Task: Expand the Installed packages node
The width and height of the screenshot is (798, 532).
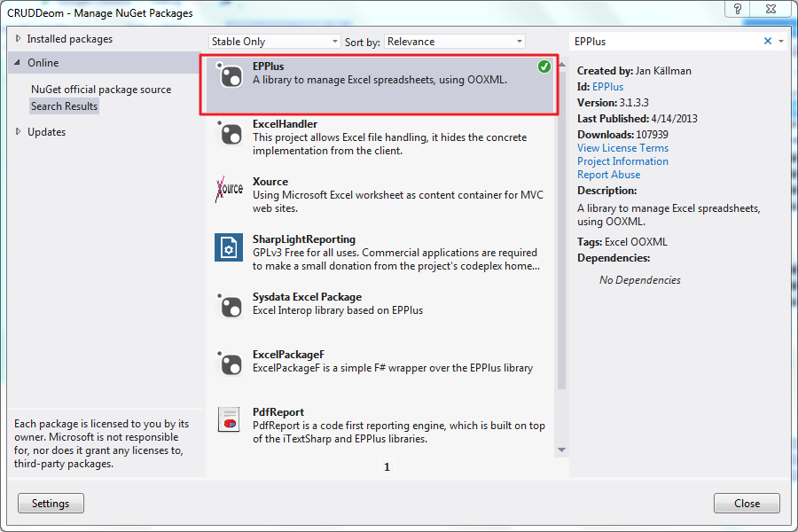Action: click(x=19, y=39)
